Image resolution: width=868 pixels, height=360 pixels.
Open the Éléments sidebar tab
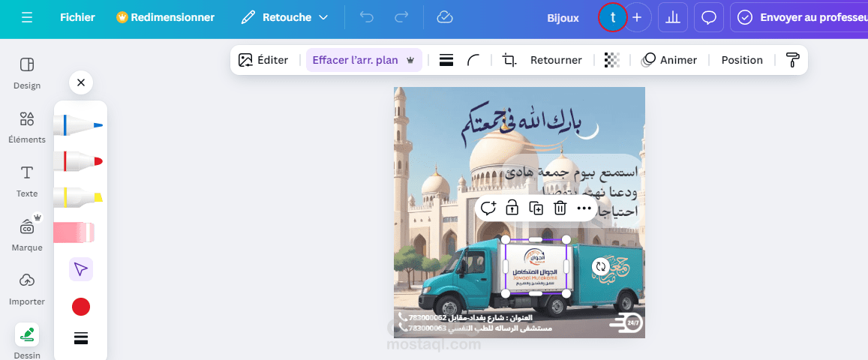26,127
